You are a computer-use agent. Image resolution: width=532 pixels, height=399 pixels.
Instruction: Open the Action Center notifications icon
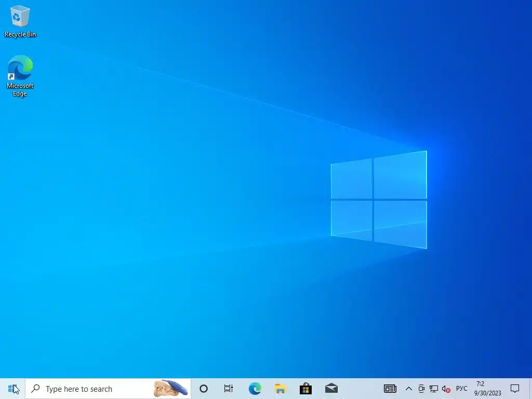[x=515, y=389]
